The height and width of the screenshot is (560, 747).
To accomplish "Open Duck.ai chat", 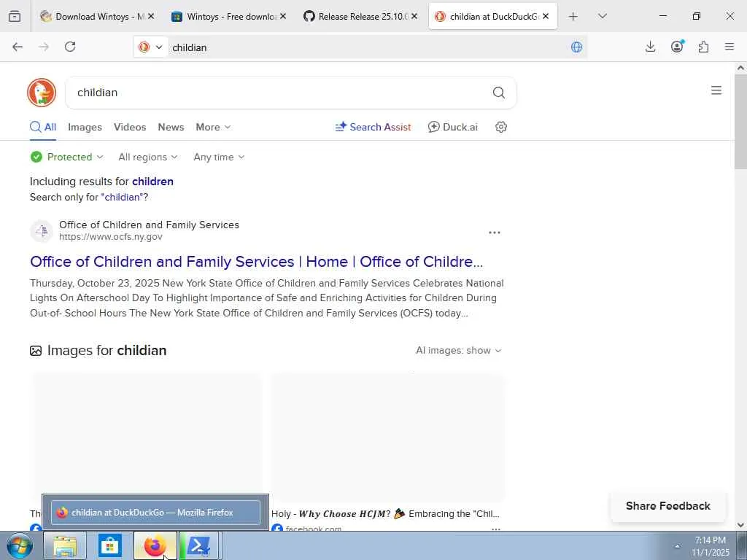I will (x=452, y=127).
